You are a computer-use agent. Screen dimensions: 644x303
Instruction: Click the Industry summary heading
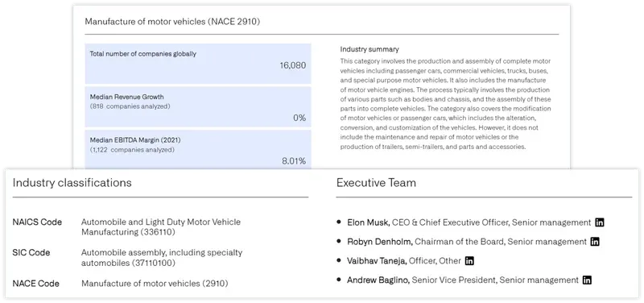pyautogui.click(x=369, y=49)
